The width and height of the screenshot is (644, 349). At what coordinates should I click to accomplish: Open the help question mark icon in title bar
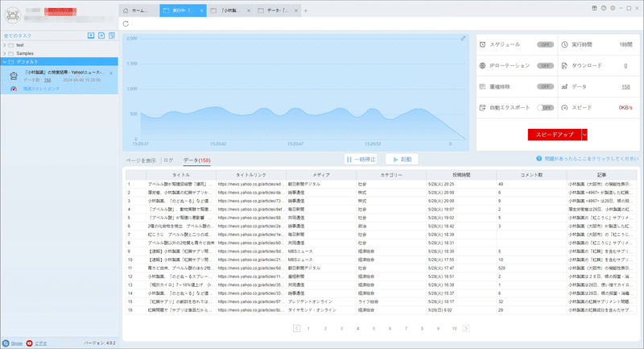pyautogui.click(x=603, y=8)
